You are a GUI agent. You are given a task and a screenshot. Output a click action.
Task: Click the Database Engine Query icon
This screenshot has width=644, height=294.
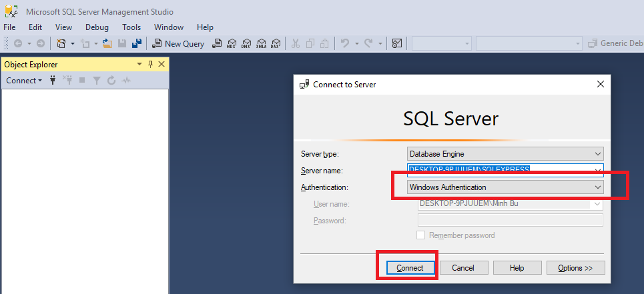click(218, 43)
